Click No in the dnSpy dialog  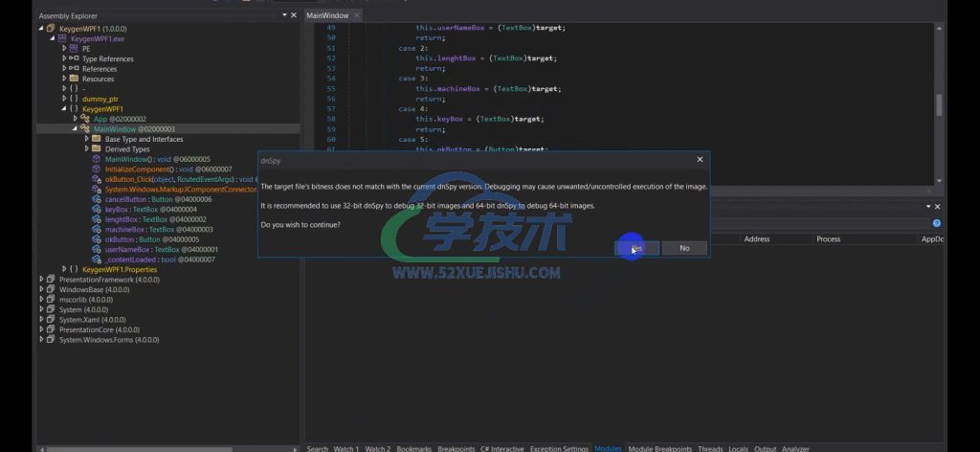pos(684,248)
